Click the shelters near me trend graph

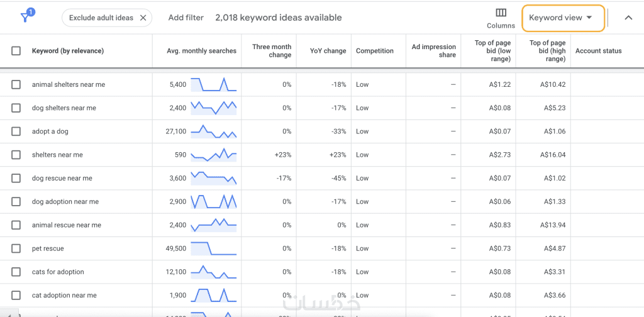pos(214,155)
